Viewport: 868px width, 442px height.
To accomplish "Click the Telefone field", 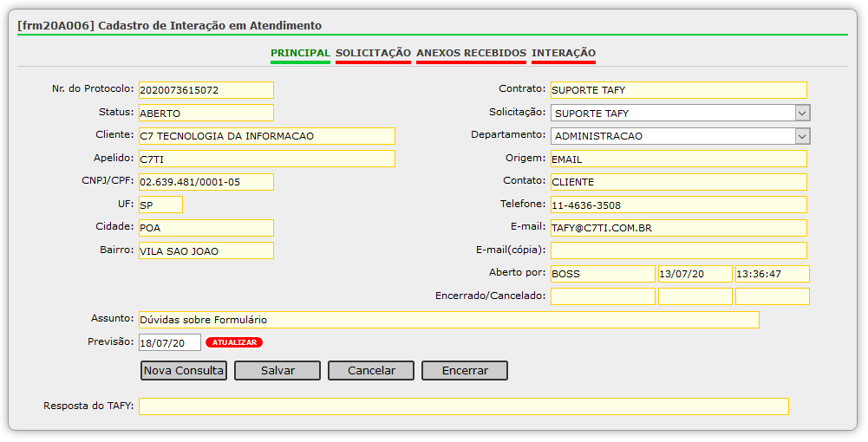I will tap(679, 205).
